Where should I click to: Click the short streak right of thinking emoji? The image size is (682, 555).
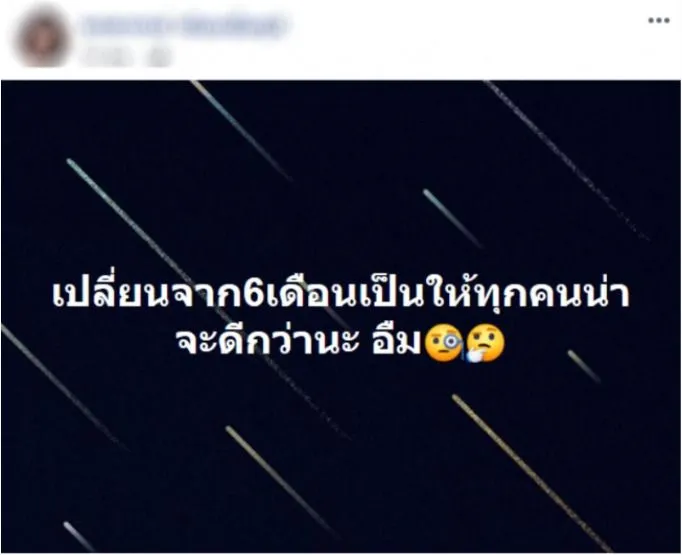584,366
